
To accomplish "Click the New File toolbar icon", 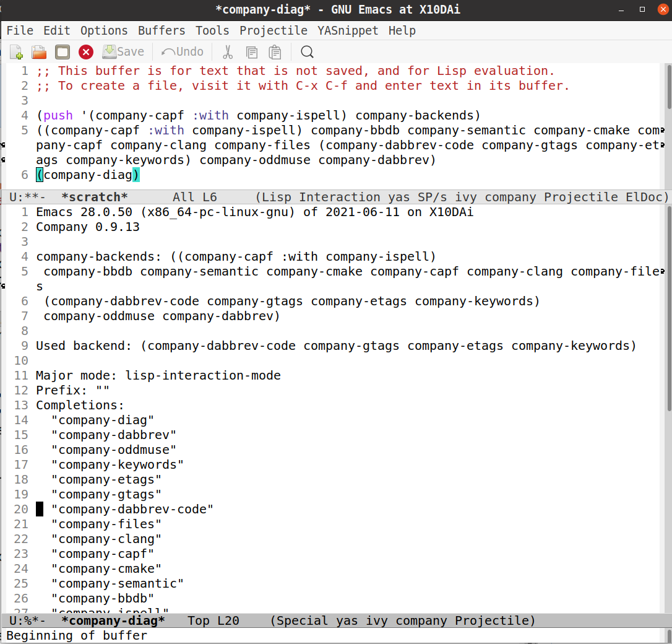I will tap(16, 52).
